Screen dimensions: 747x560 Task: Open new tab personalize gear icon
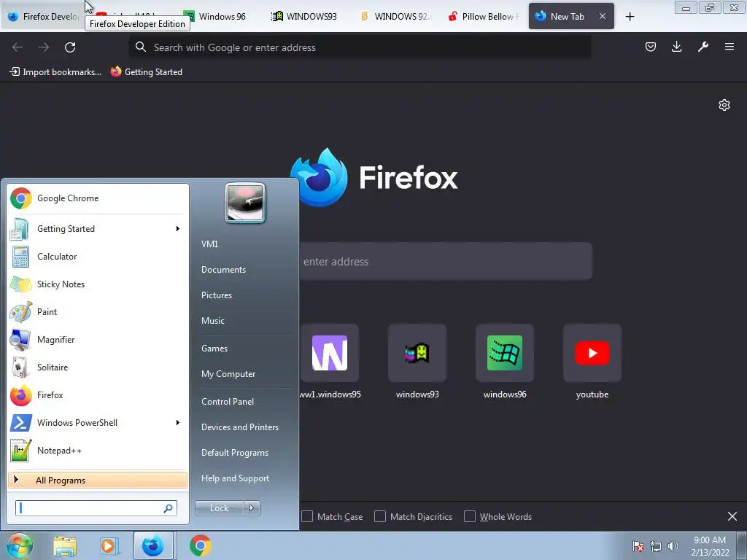(x=724, y=105)
